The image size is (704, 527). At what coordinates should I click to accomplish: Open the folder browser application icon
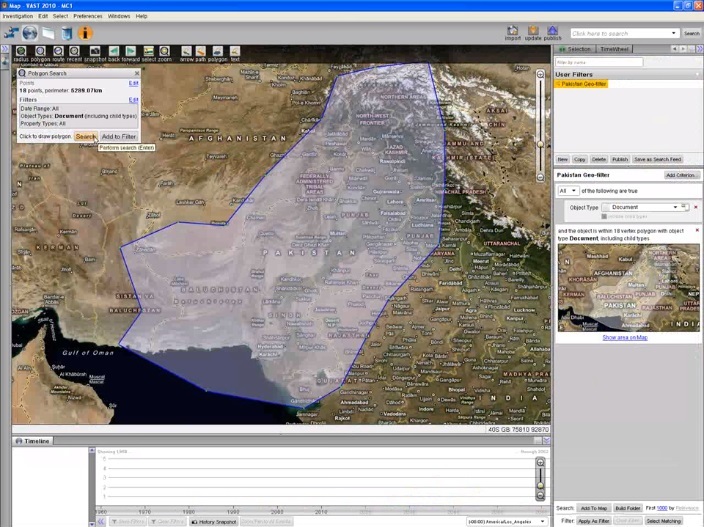point(48,33)
